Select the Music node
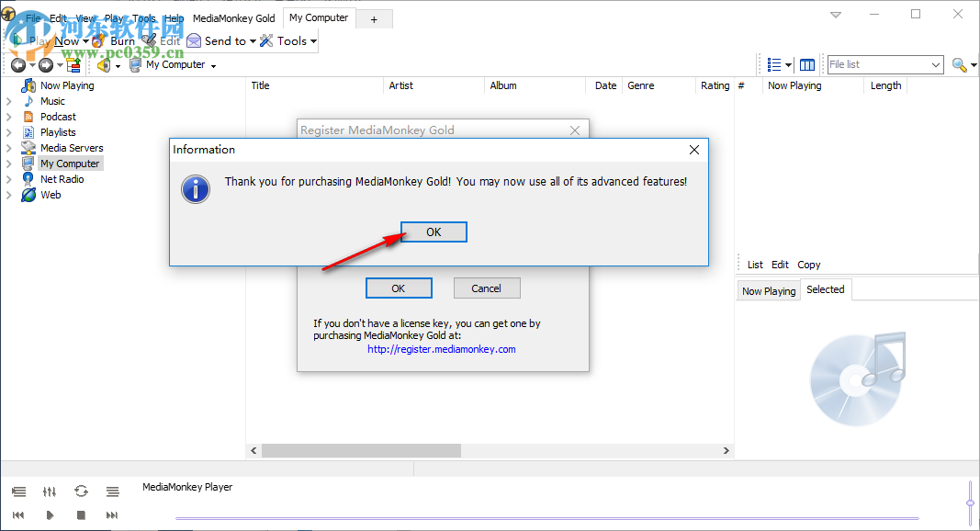The image size is (980, 531). (52, 101)
